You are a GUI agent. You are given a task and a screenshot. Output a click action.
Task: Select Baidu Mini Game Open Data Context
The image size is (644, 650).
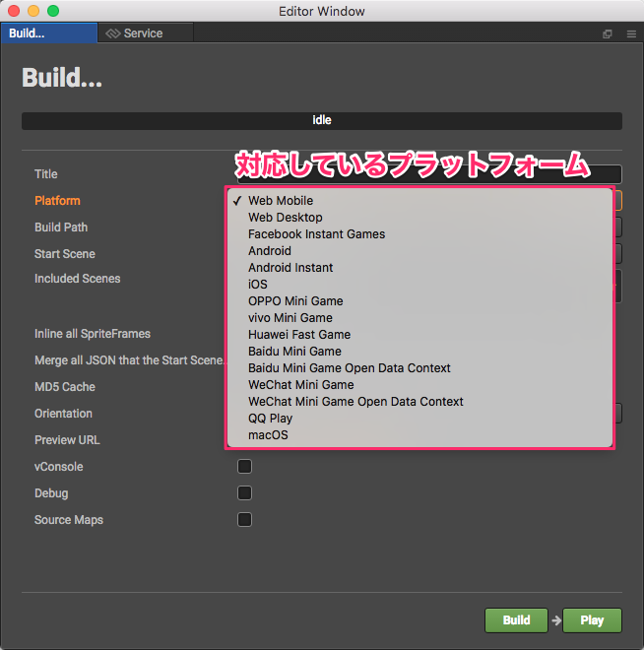[419, 368]
